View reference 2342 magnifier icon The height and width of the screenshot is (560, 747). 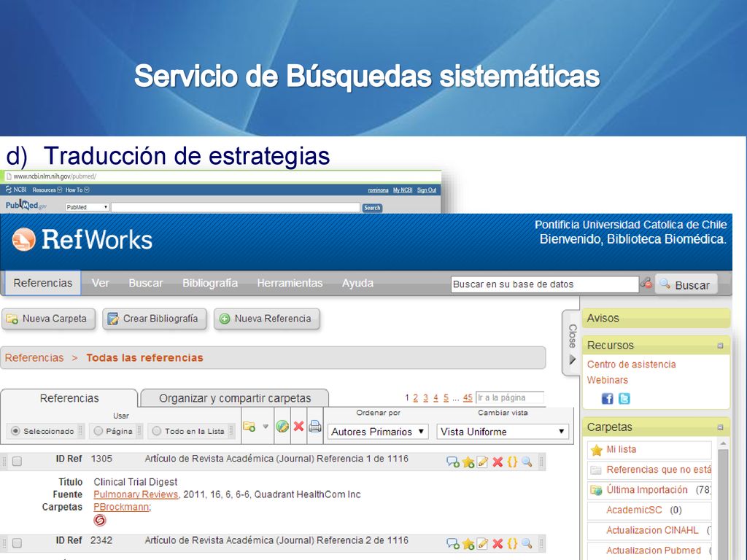[x=527, y=543]
